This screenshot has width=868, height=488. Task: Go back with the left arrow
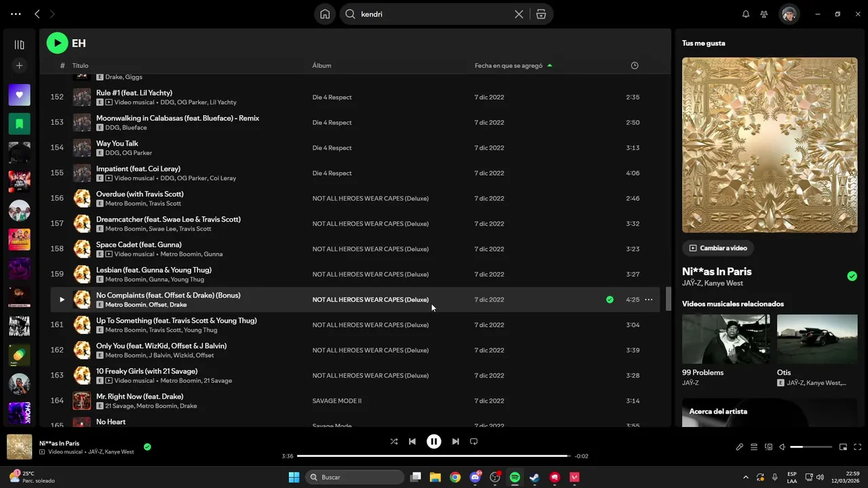[37, 14]
